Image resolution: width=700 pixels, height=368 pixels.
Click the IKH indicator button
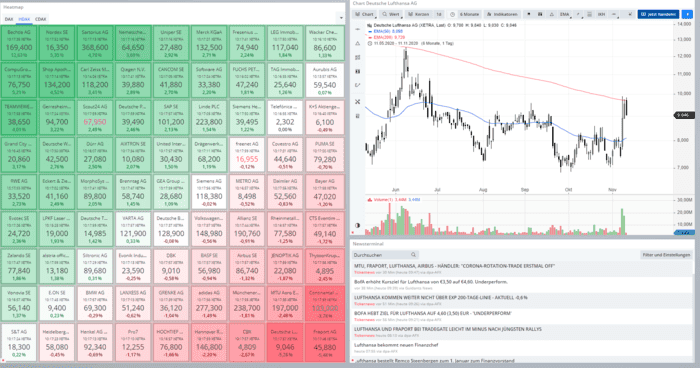pyautogui.click(x=601, y=14)
